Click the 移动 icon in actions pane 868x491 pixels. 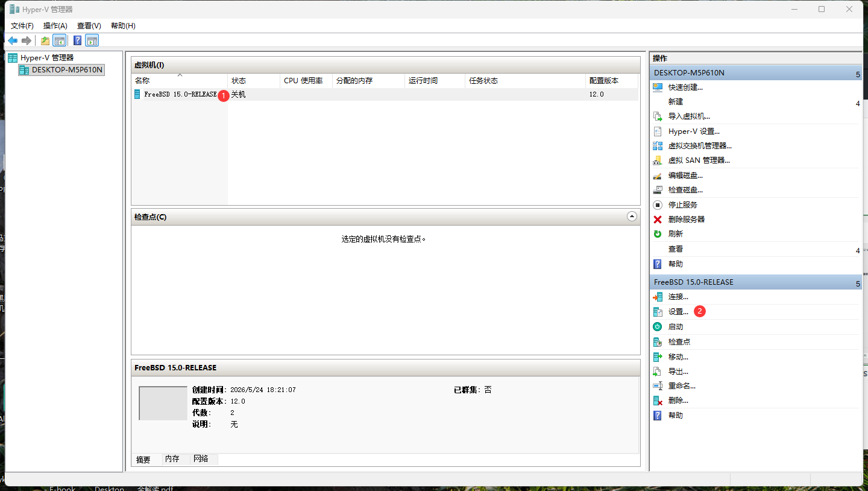point(658,357)
